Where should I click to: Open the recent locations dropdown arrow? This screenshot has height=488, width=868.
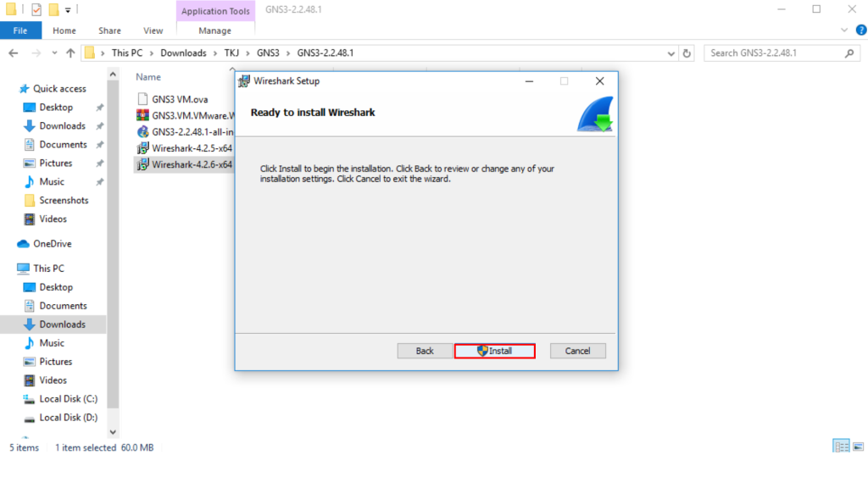[53, 53]
